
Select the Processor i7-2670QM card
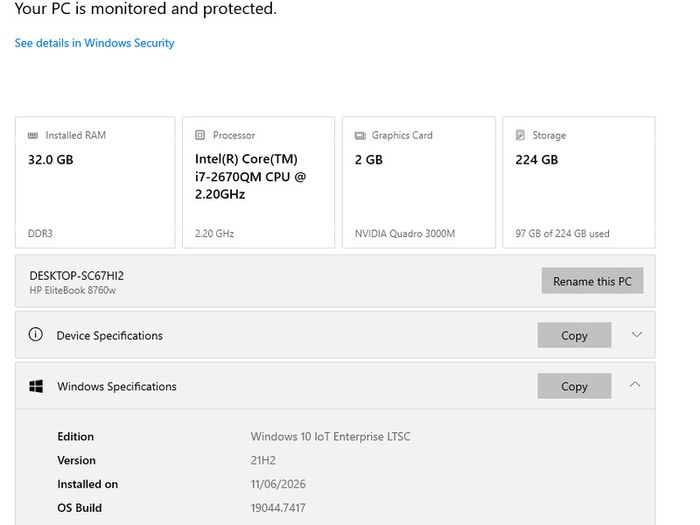click(258, 183)
